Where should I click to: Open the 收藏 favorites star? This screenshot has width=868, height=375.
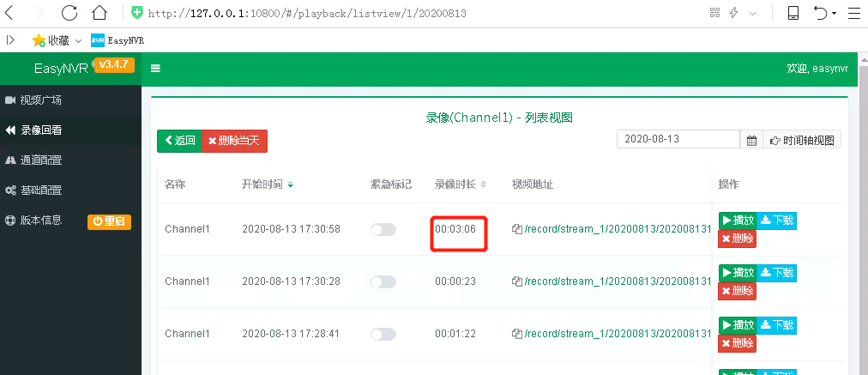(x=39, y=40)
